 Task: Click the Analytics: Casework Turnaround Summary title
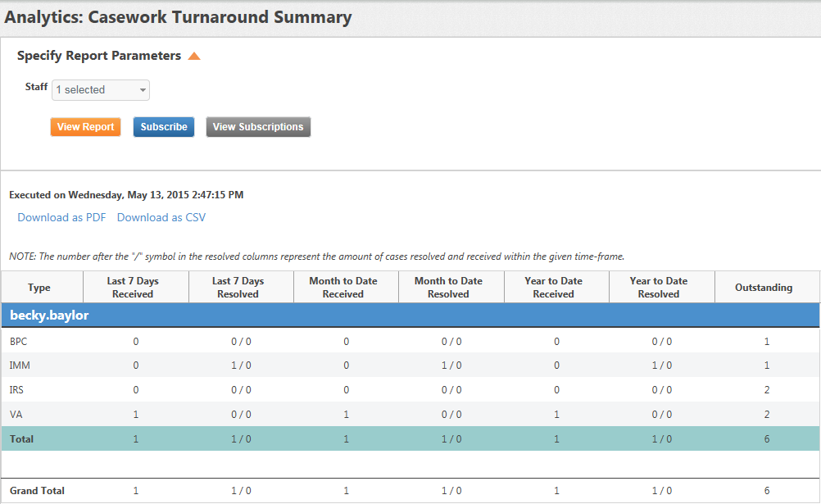pos(178,17)
